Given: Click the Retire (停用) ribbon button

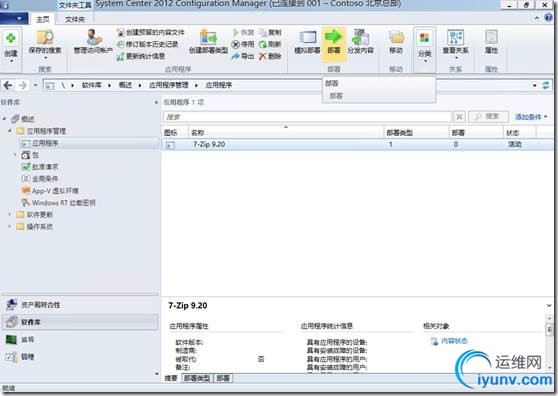Looking at the screenshot, I should (x=243, y=44).
